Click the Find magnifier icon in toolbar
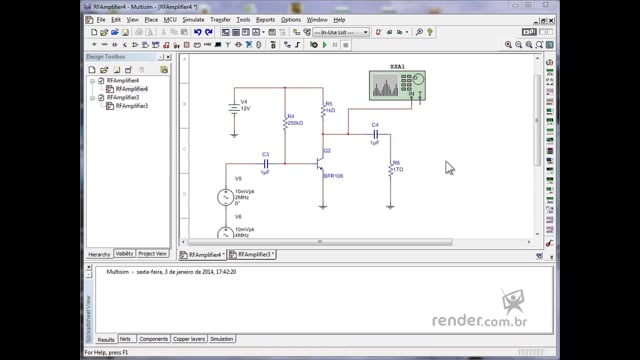Image resolution: width=640 pixels, height=360 pixels. 419,32
